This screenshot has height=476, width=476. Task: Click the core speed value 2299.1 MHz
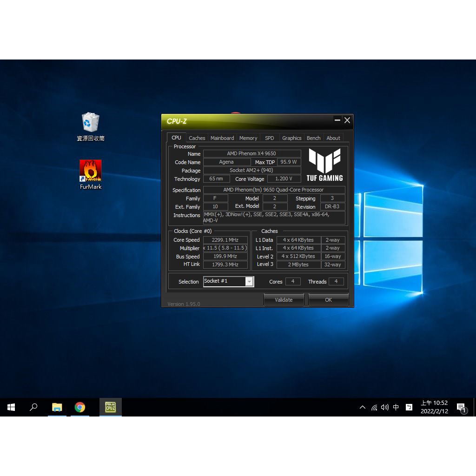point(225,240)
